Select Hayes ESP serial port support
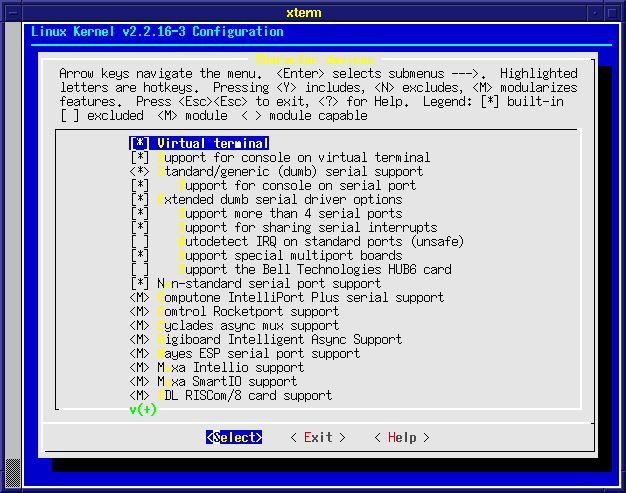Viewport: 626px width, 493px height. tap(258, 353)
